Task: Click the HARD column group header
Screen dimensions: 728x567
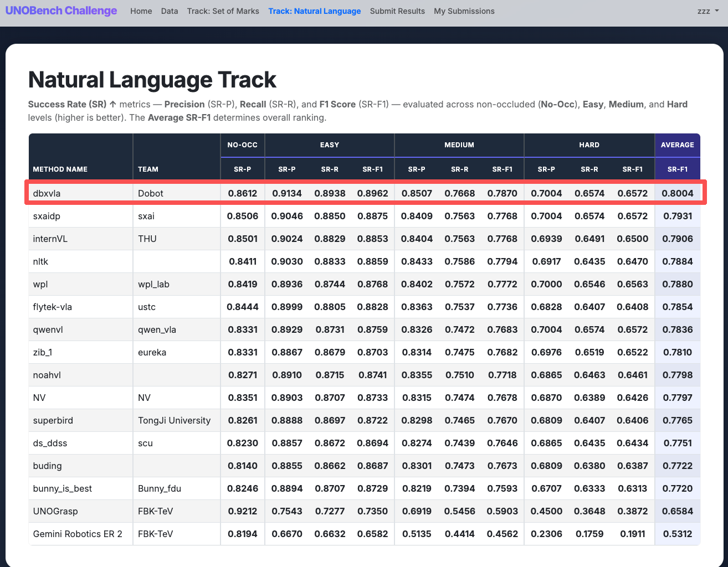Action: [589, 145]
